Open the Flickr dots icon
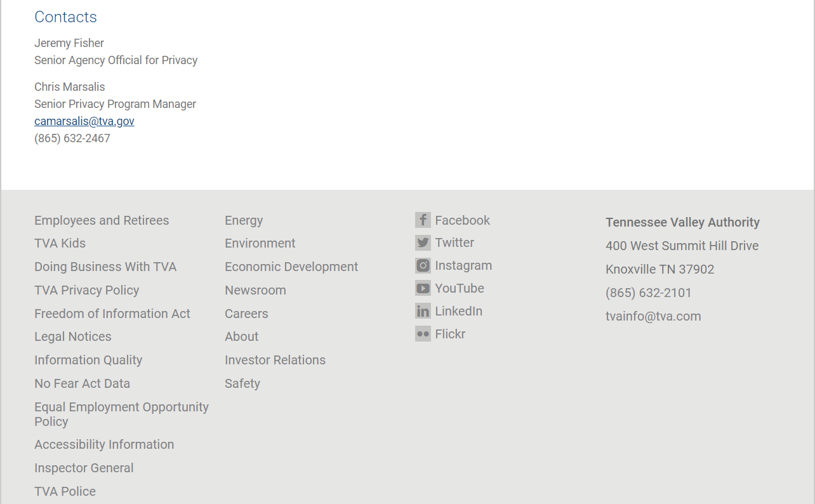The height and width of the screenshot is (504, 815). (423, 334)
